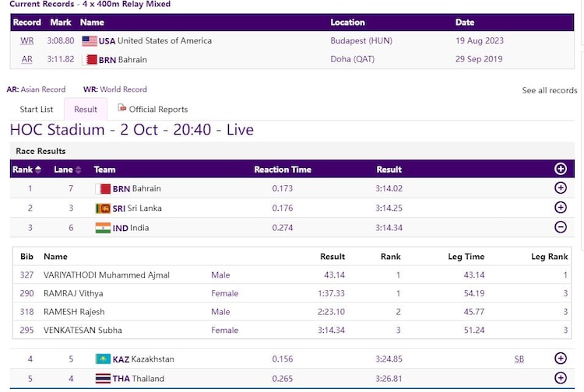
Task: Expand Sri Lanka team leg details
Action: [560, 208]
